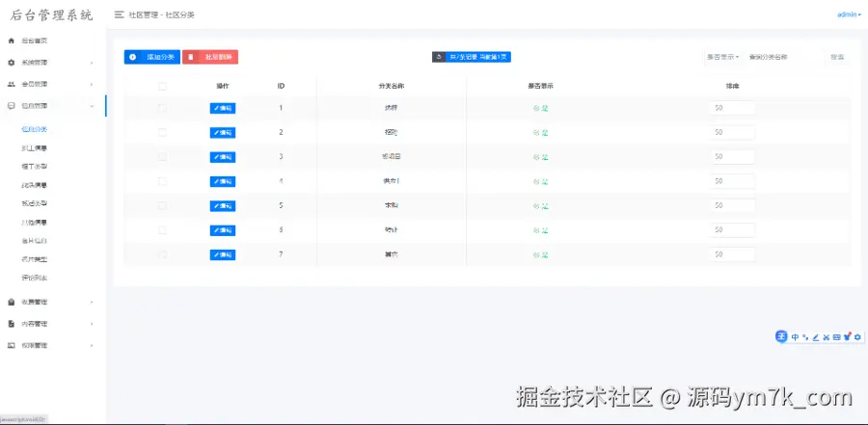Tick the checkbox for row ID 7
868x425 pixels.
(x=162, y=254)
